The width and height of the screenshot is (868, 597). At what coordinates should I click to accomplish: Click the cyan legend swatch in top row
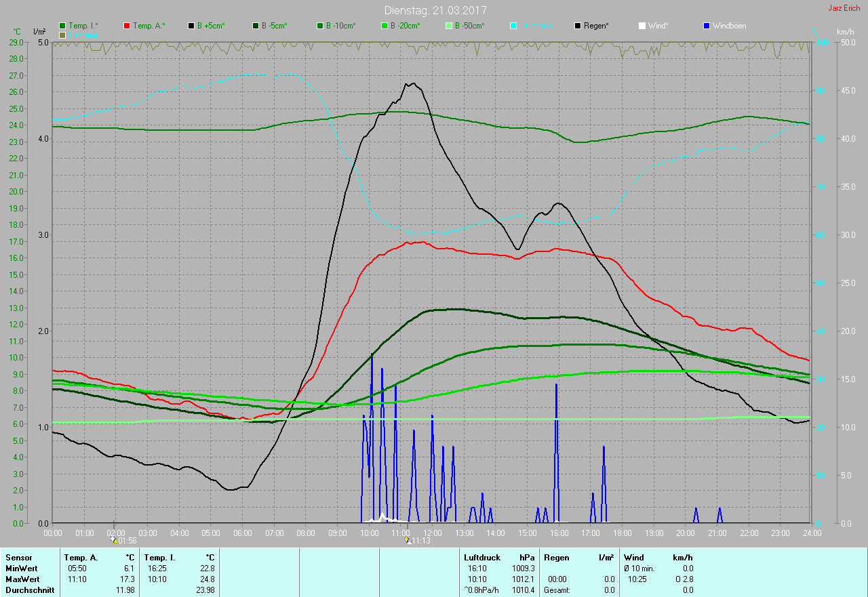(x=514, y=26)
